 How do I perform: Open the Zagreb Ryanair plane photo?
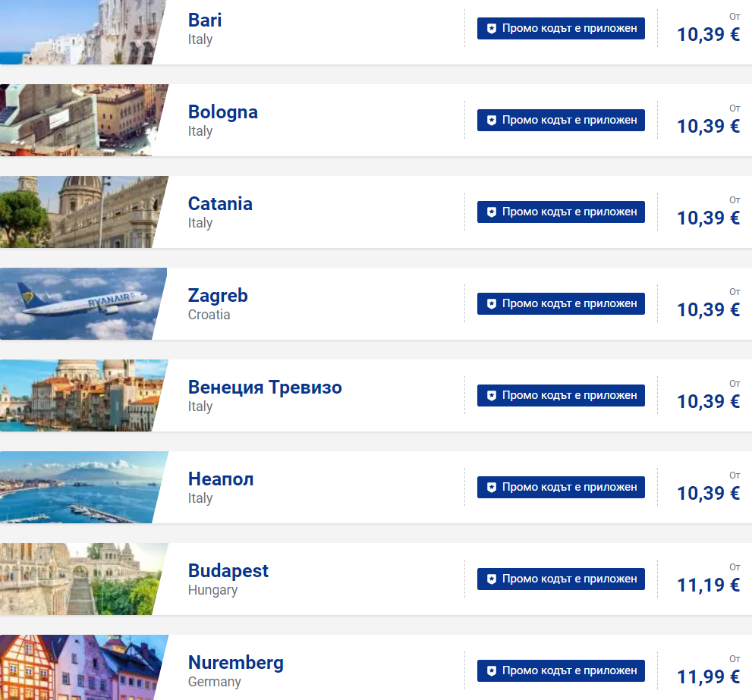[x=80, y=303]
